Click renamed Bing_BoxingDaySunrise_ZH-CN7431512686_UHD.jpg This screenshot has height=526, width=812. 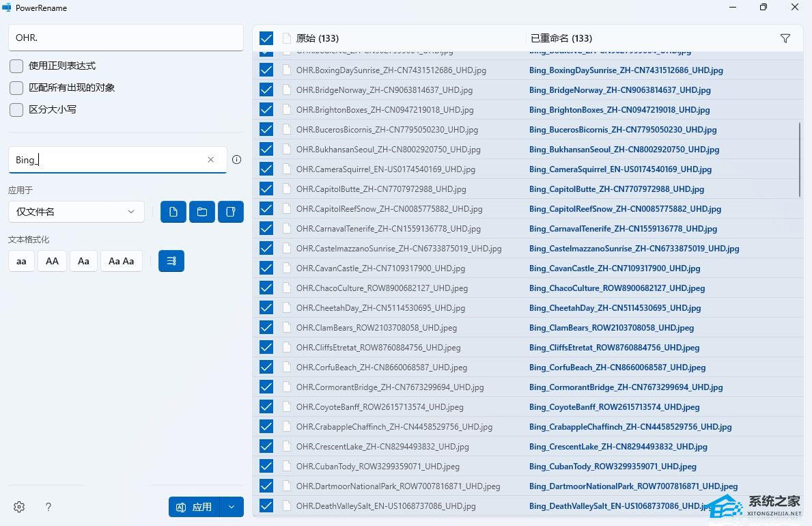point(626,70)
